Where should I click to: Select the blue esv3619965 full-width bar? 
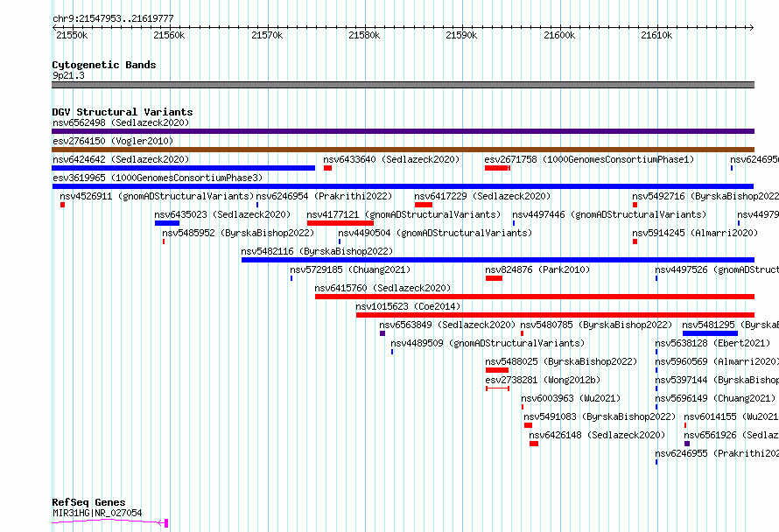403,186
